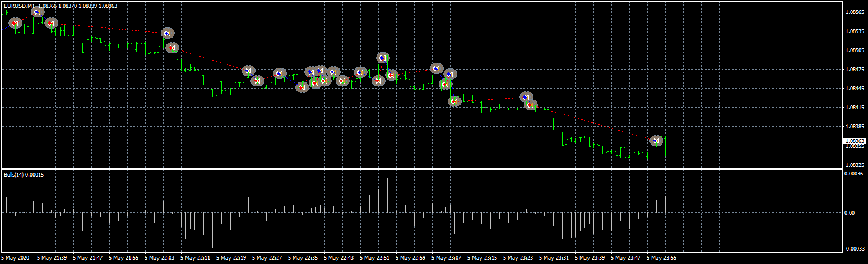Click the 0.00036 indicator scale value
The width and height of the screenshot is (868, 264).
pos(854,174)
